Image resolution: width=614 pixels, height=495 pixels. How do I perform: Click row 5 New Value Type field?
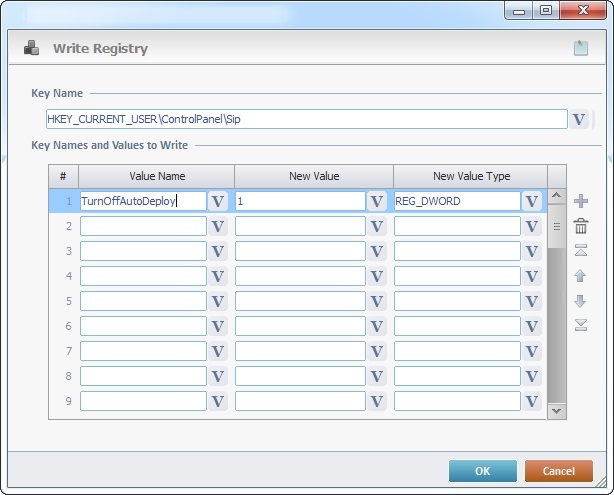coord(457,301)
